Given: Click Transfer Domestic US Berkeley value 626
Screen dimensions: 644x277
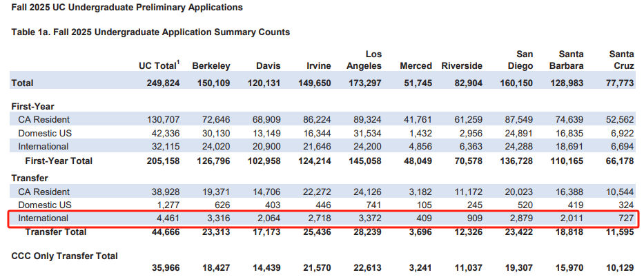Looking at the screenshot, I should tap(223, 205).
